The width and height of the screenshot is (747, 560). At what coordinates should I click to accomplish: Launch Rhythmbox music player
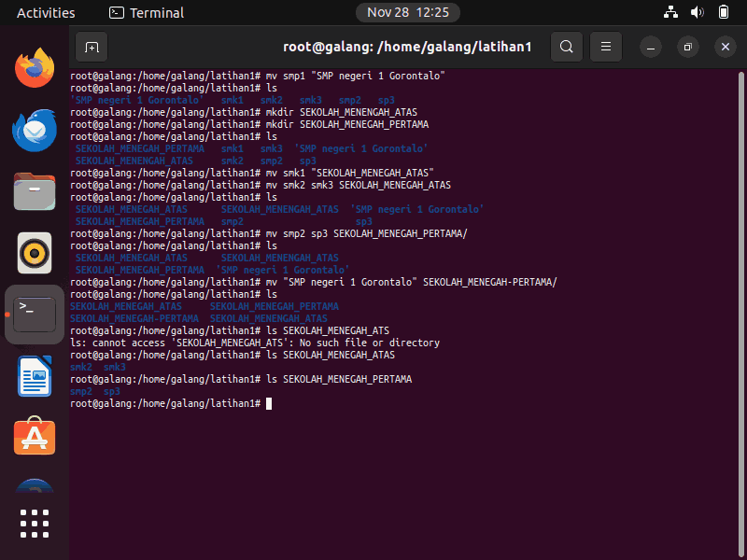(x=35, y=253)
